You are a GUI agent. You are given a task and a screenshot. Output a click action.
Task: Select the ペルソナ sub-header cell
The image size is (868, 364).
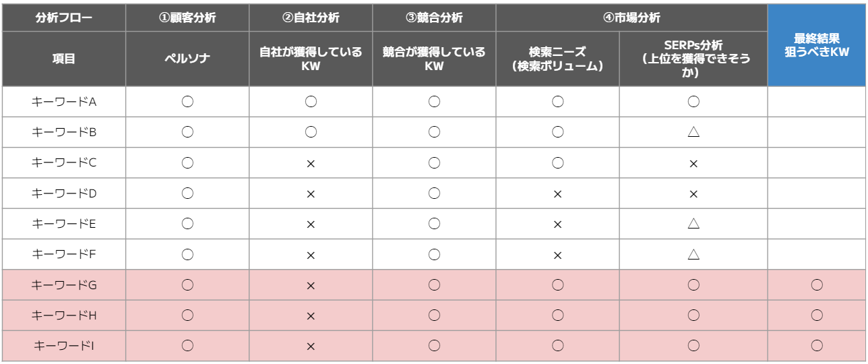187,59
